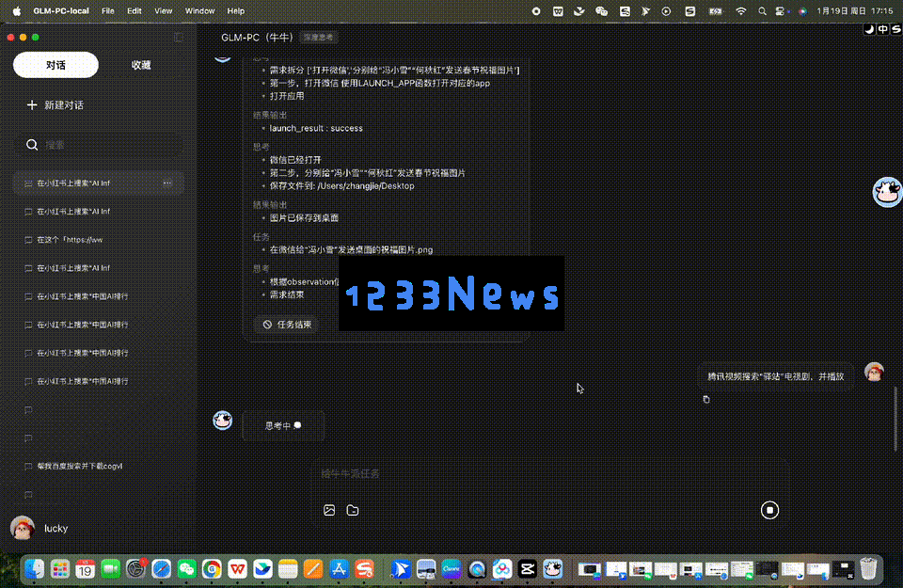Open more options for the highlighted conversation
Image resolution: width=903 pixels, height=588 pixels.
coord(167,183)
